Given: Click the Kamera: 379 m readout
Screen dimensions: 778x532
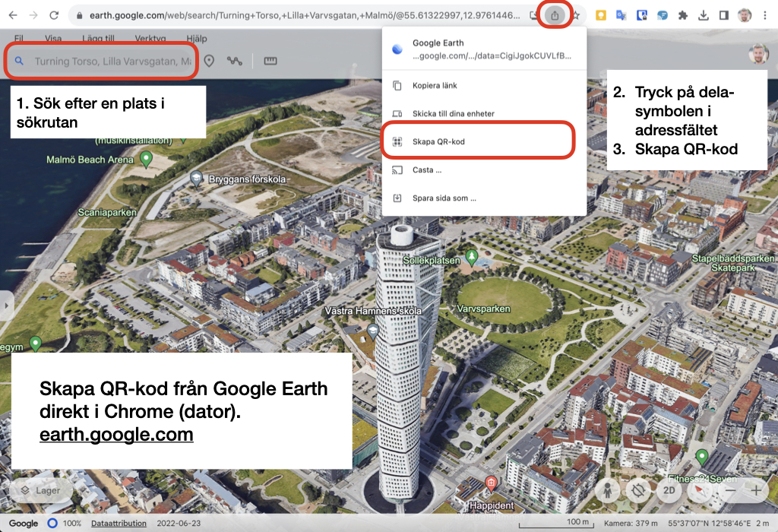Looking at the screenshot, I should tap(631, 523).
